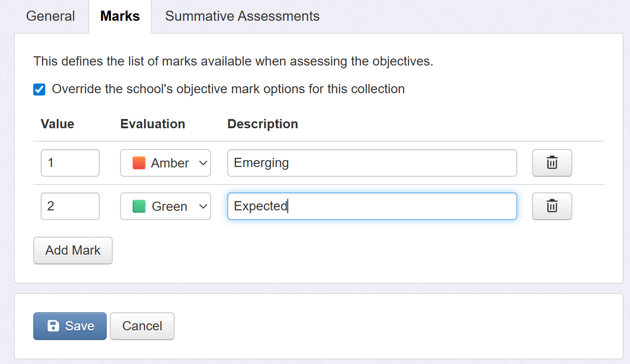Select the Marks tab
This screenshot has width=630, height=364.
120,16
